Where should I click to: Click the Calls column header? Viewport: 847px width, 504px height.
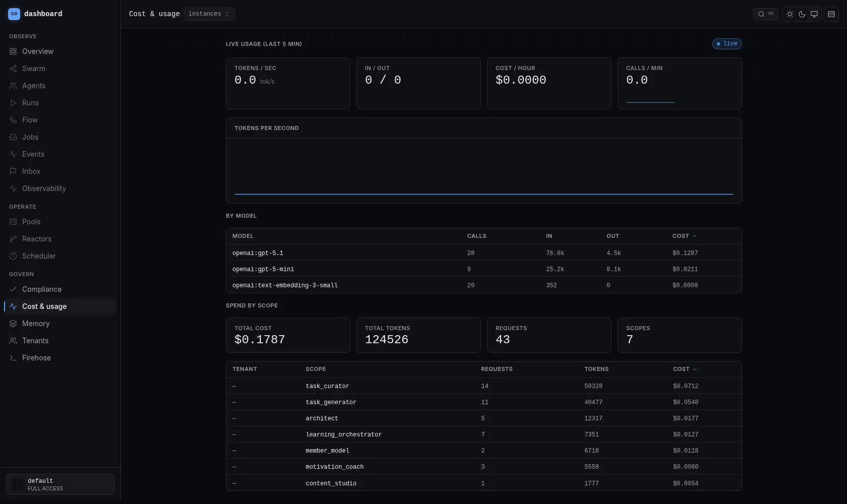476,236
